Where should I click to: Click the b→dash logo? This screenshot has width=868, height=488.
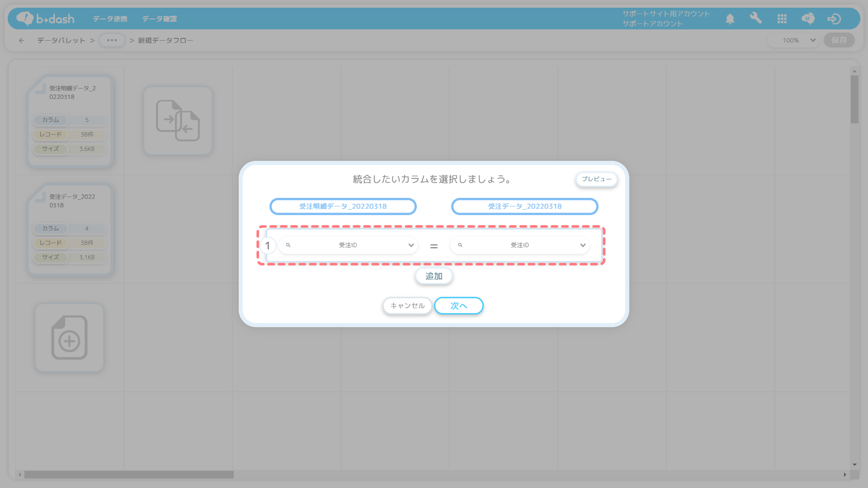pyautogui.click(x=45, y=19)
